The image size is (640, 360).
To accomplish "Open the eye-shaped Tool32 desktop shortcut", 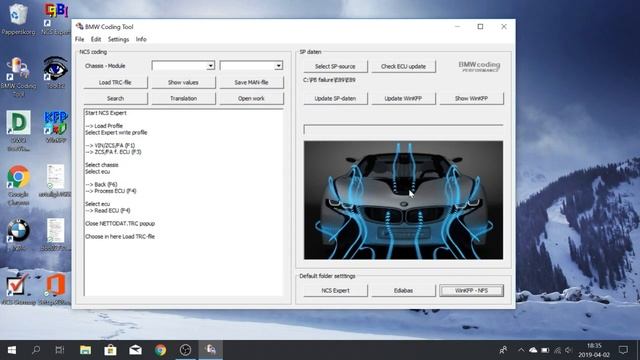I will (x=56, y=73).
